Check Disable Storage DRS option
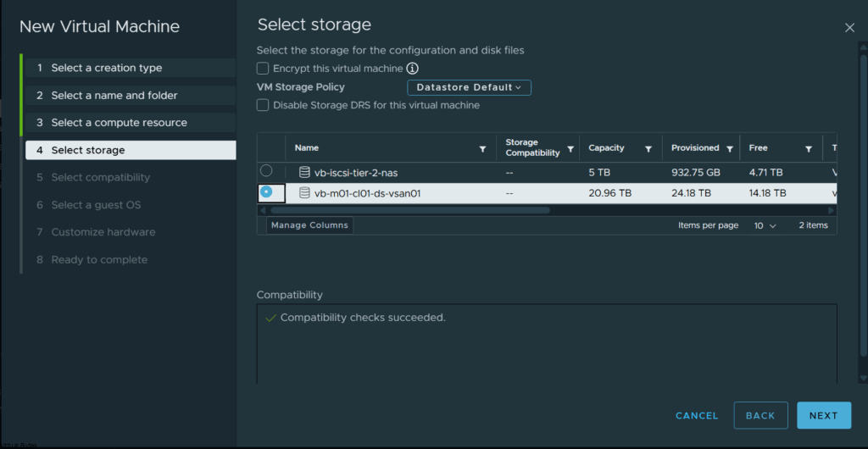Screen dimensions: 868x449 (263, 105)
